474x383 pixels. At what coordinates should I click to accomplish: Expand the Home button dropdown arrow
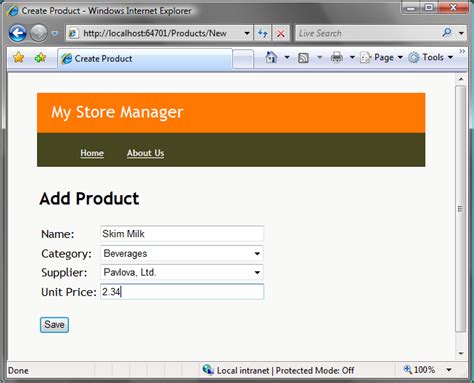pyautogui.click(x=287, y=57)
